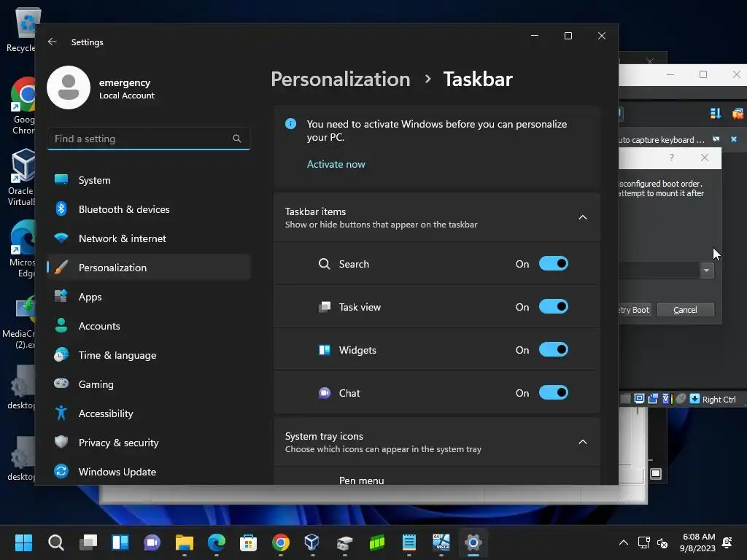
Task: Go back with the Settings back arrow
Action: pyautogui.click(x=53, y=42)
